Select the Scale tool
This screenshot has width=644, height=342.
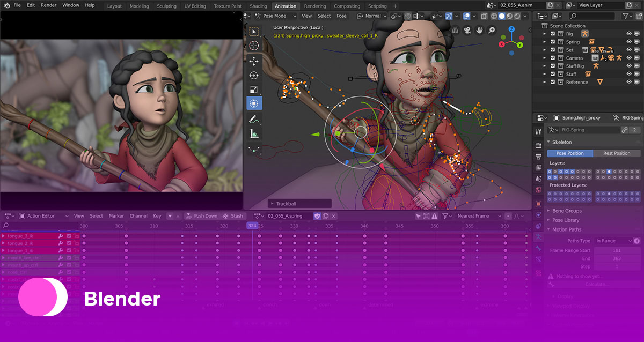click(x=254, y=90)
